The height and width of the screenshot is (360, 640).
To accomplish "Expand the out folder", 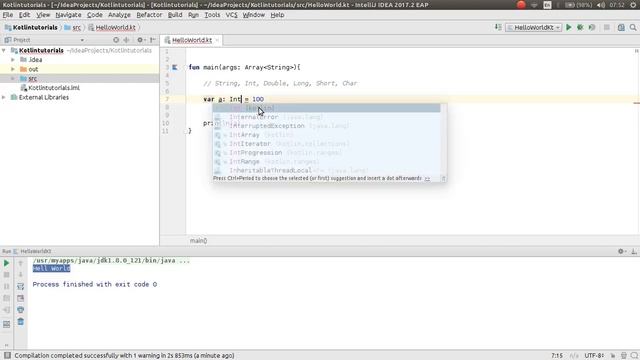I will click(13, 69).
